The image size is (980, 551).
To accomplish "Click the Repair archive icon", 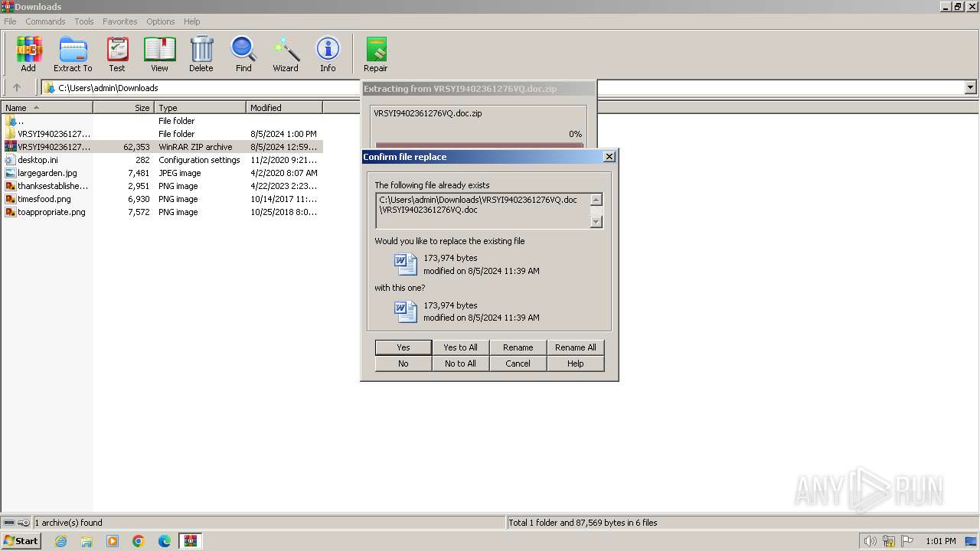I will (376, 54).
